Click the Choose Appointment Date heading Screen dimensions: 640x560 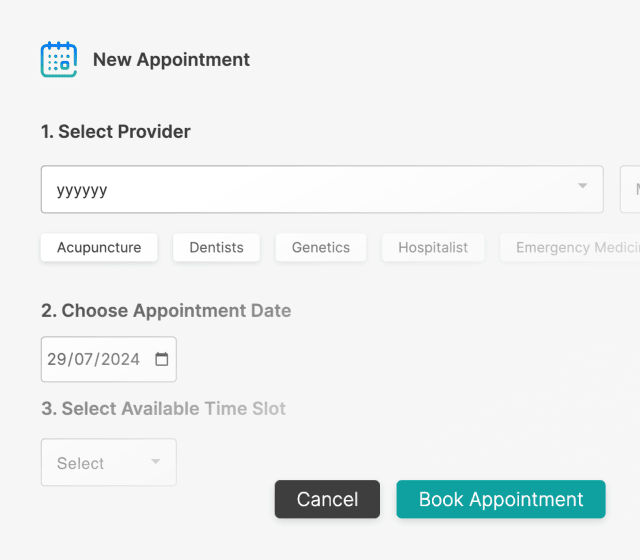166,310
